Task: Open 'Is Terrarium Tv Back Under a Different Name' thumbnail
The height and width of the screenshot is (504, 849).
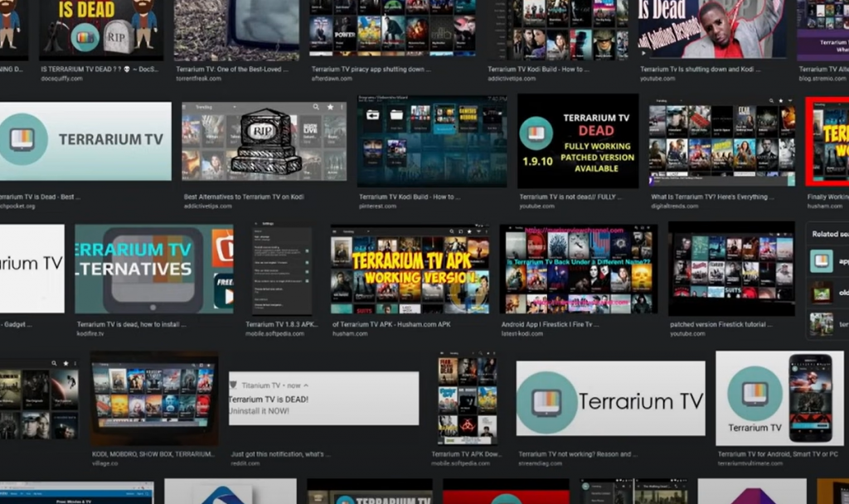Action: [579, 269]
